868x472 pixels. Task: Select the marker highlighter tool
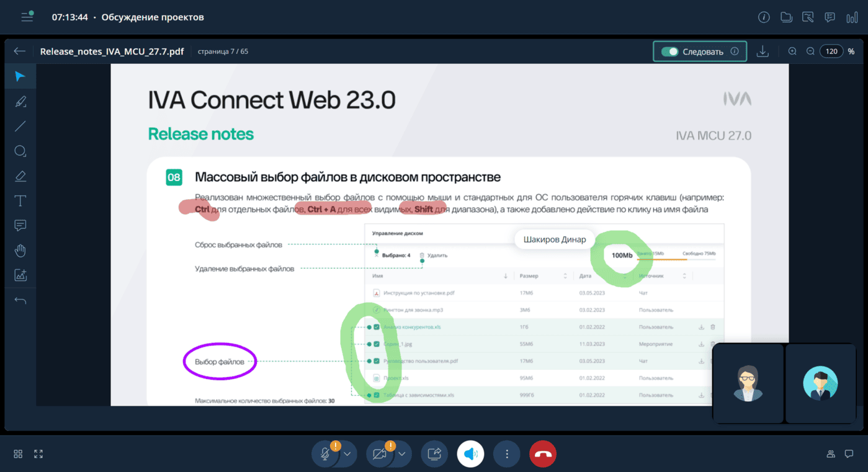click(20, 101)
